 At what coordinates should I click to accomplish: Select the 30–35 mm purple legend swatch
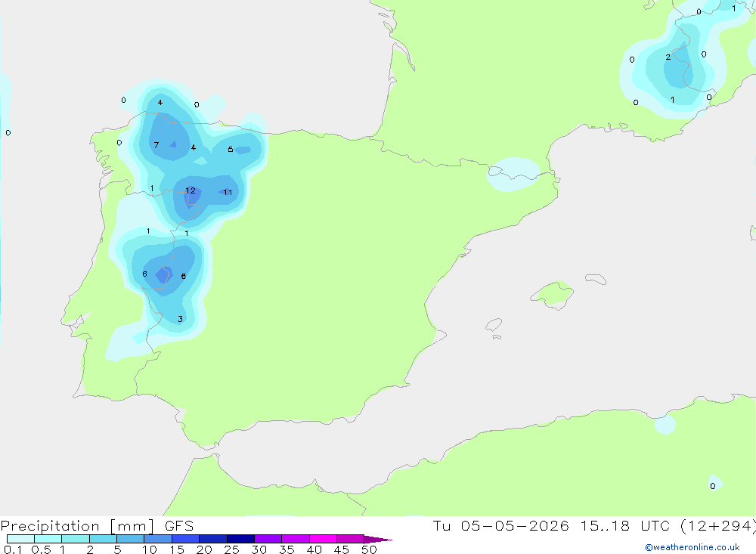pyautogui.click(x=268, y=539)
